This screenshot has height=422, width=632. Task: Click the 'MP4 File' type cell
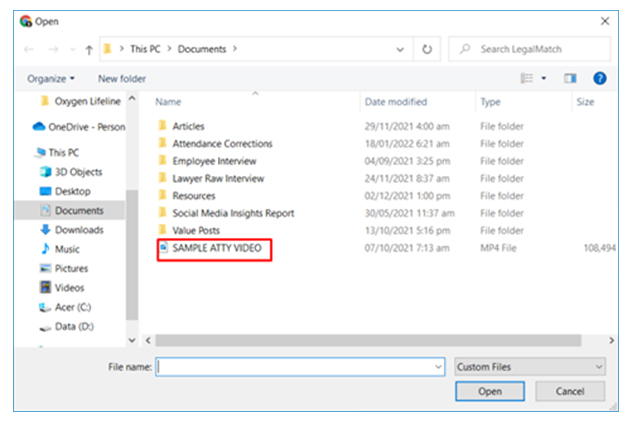click(498, 248)
